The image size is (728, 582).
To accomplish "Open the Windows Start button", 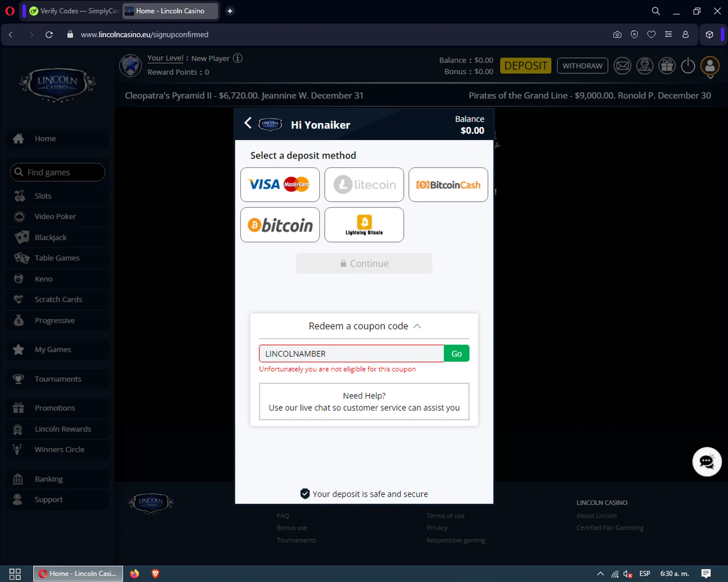I will coord(15,574).
